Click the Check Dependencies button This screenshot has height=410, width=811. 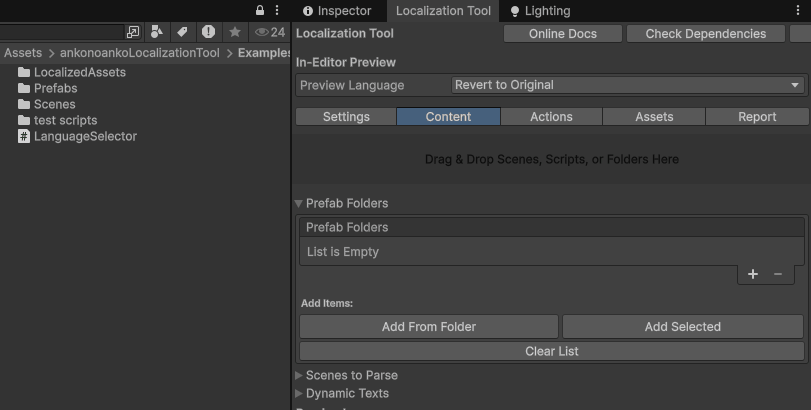coord(706,34)
